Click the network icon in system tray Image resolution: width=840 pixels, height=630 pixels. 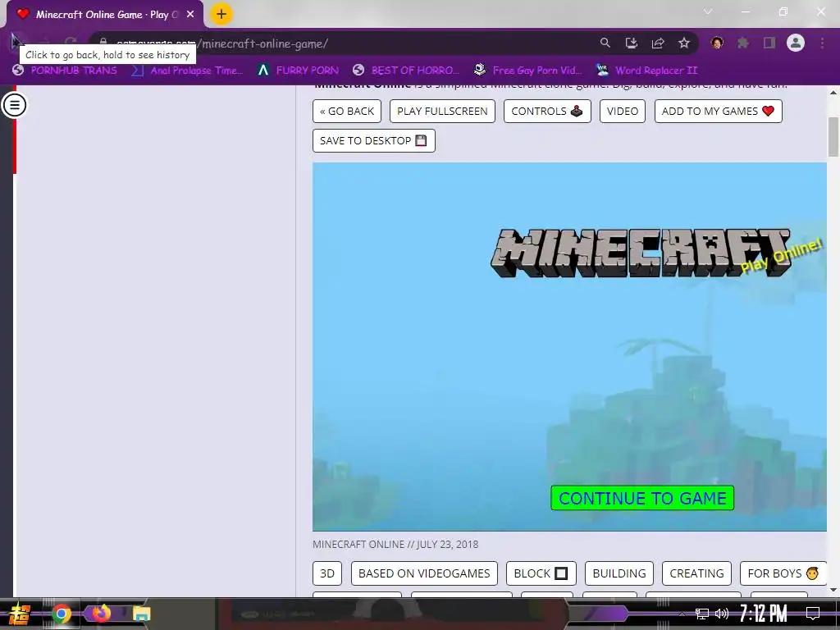702,614
